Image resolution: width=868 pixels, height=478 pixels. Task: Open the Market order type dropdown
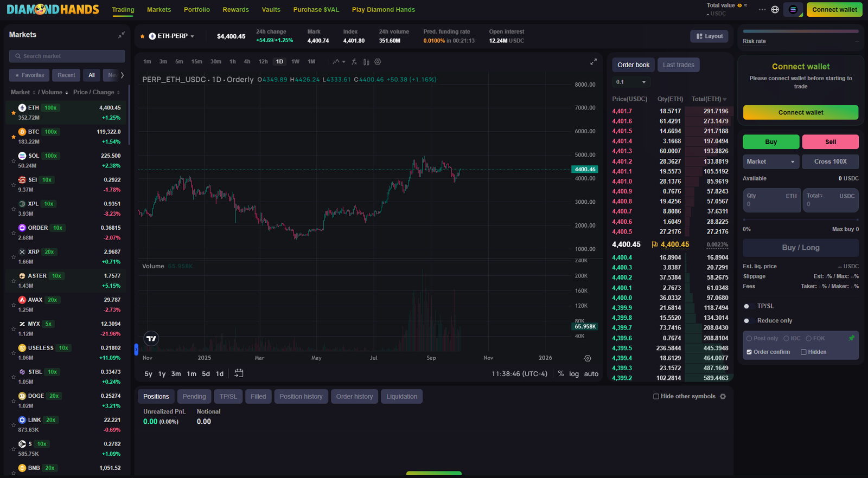pos(770,162)
